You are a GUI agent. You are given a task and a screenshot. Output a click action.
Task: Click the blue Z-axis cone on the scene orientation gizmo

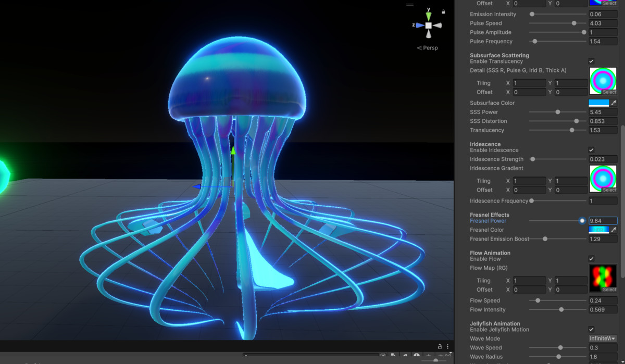pos(419,25)
